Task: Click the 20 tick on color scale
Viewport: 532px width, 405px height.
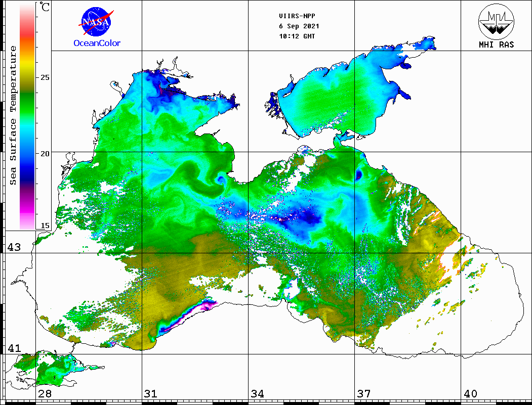Action: (45, 154)
